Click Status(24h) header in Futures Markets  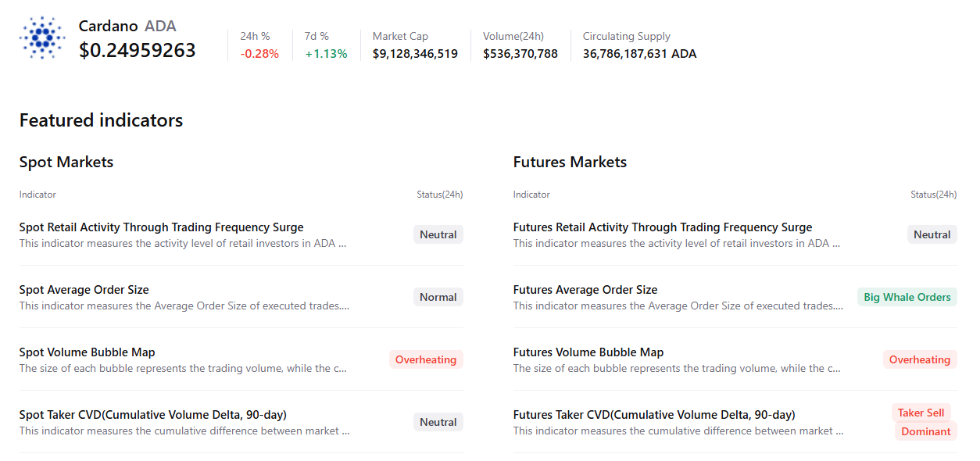pyautogui.click(x=934, y=195)
